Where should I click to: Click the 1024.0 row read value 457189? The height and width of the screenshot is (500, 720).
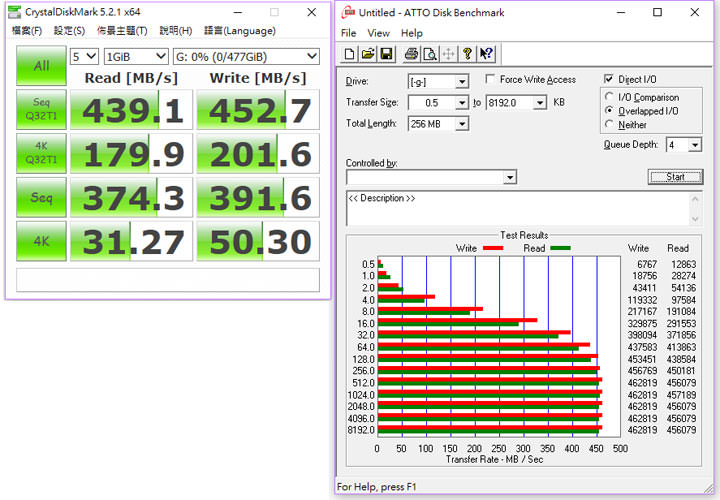pyautogui.click(x=681, y=395)
